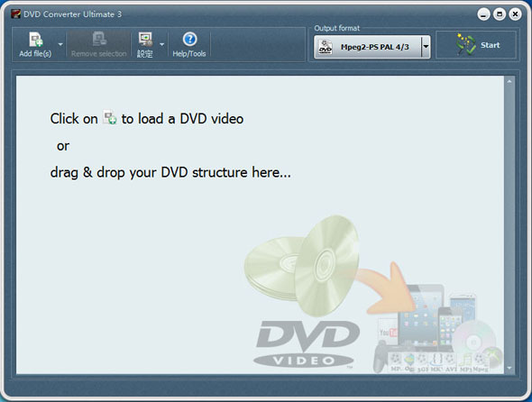Open the 設定 settings icon
Viewport: 532px width, 402px height.
(x=145, y=40)
